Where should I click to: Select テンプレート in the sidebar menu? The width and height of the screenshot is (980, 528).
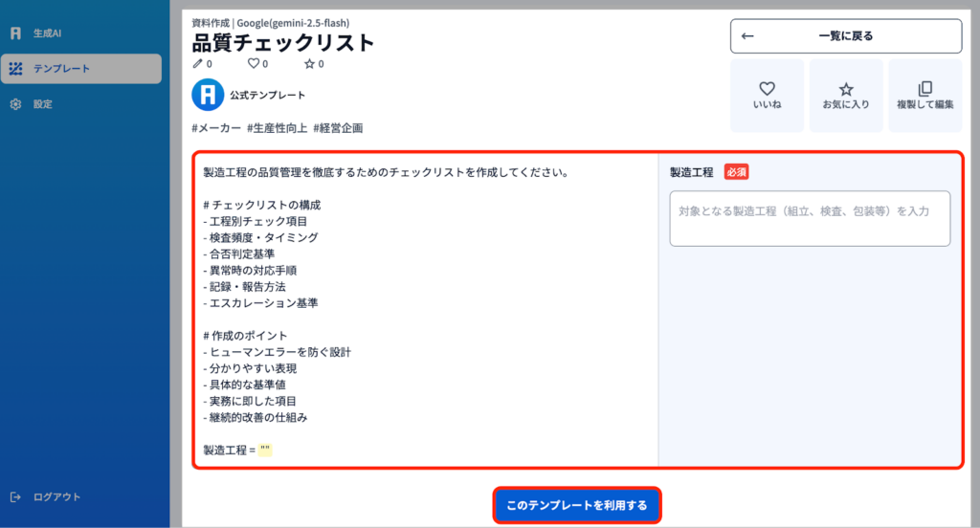pos(61,69)
